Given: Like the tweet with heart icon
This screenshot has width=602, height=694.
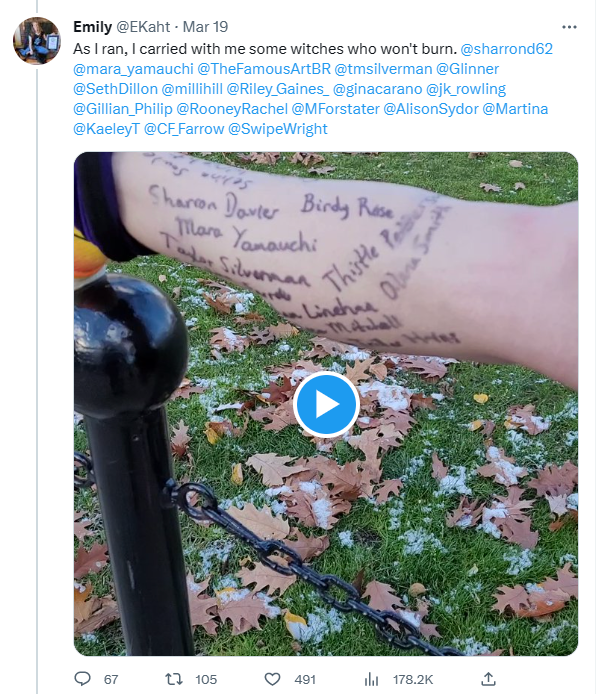Looking at the screenshot, I should click(x=272, y=679).
